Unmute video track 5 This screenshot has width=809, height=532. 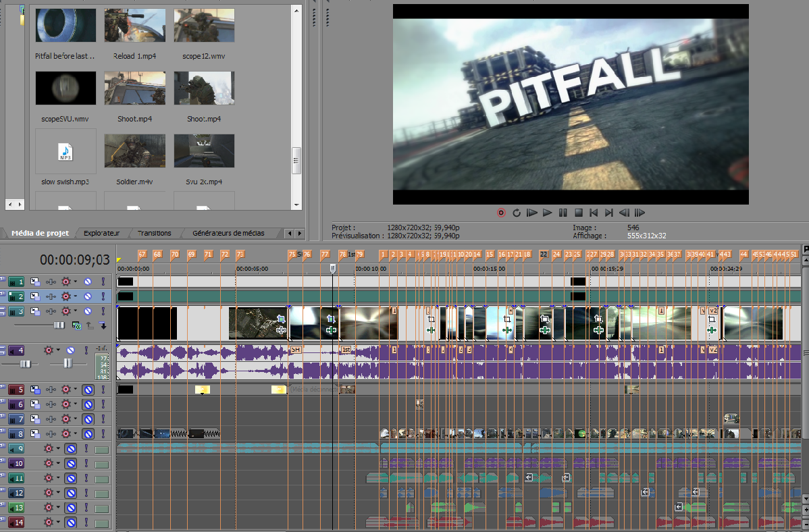[88, 390]
